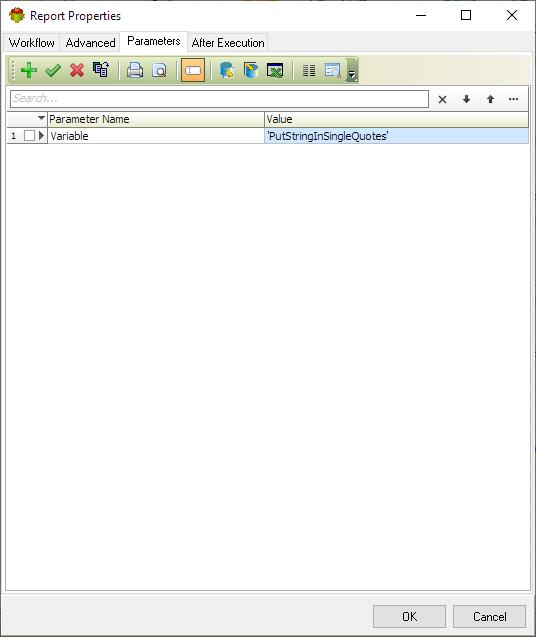
Task: Open search options via the ellipsis button
Action: (514, 99)
